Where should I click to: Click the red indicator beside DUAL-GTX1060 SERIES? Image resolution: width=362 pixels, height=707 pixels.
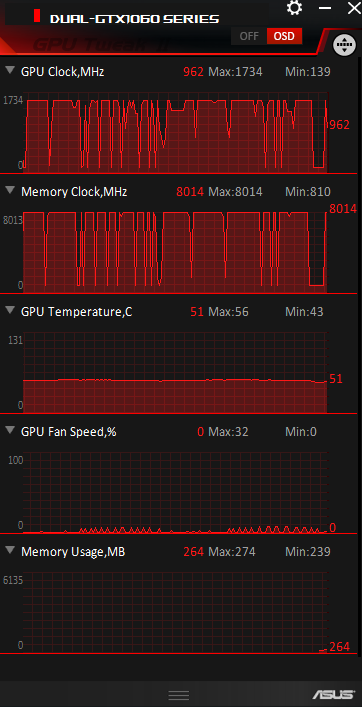click(x=37, y=17)
